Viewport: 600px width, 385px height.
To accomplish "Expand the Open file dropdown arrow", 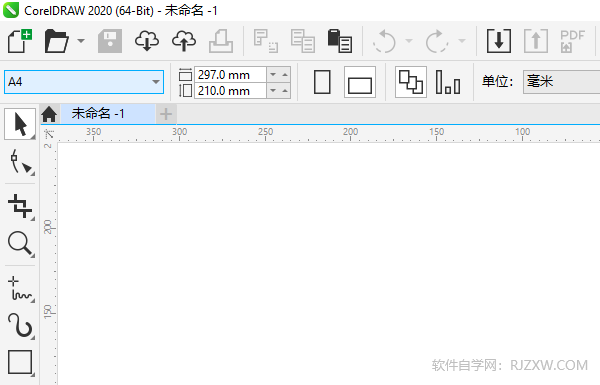I will click(81, 41).
